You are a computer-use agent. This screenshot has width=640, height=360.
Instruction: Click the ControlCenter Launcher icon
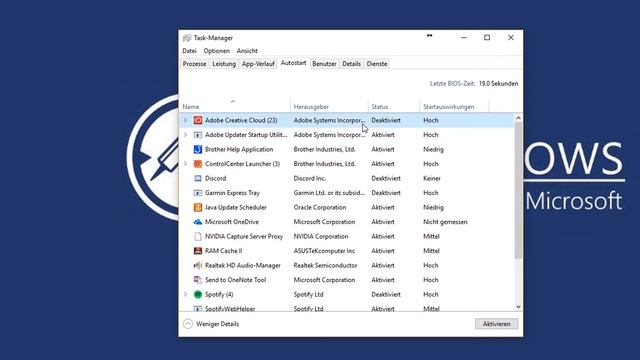(x=198, y=164)
